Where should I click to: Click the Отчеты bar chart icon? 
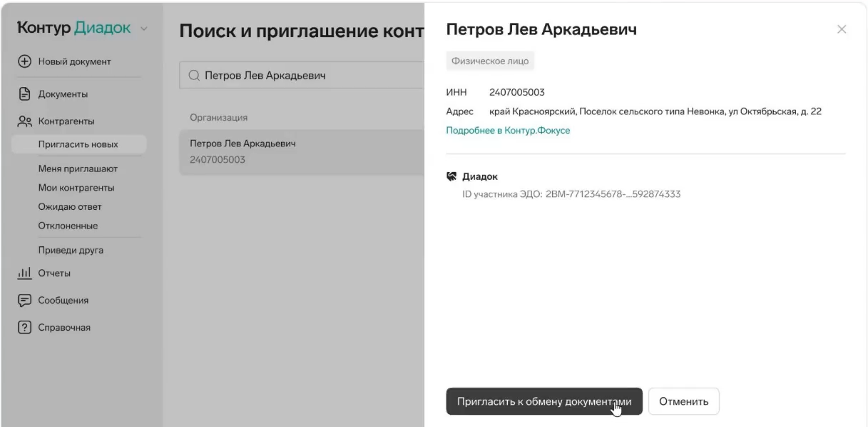24,273
